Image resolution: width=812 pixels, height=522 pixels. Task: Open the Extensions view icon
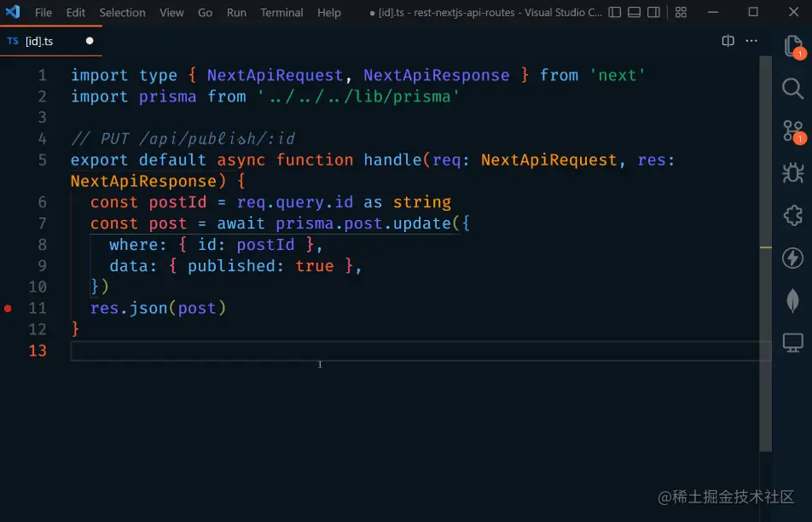tap(793, 216)
